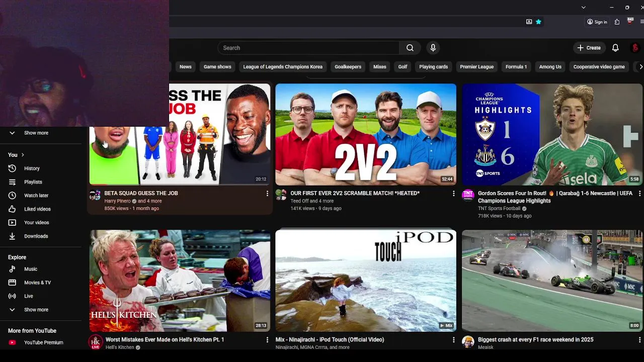
Task: Open options menu for Gordon Scores Four video
Action: point(639,193)
